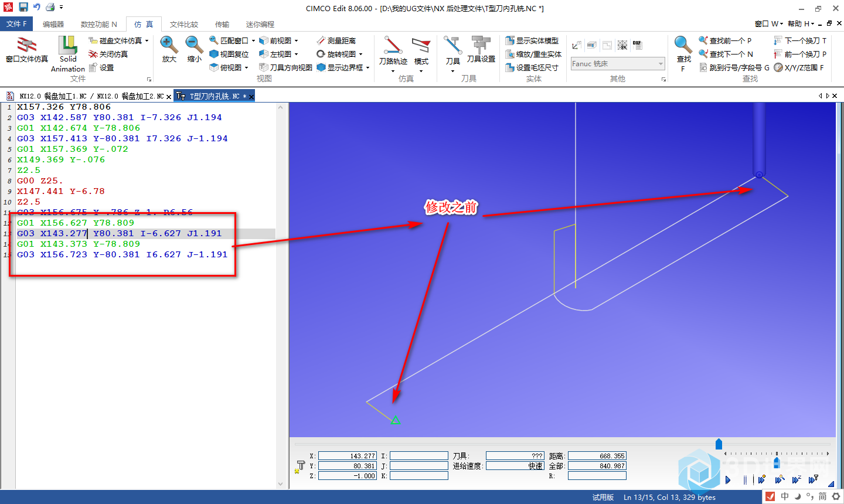The image size is (844, 504).
Task: Open tool setup (刀具设置)
Action: pos(481,49)
